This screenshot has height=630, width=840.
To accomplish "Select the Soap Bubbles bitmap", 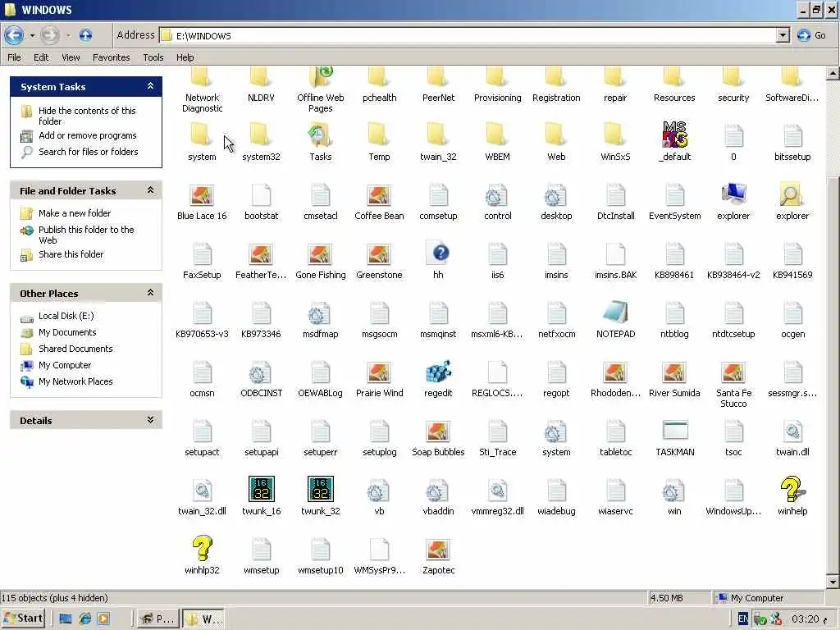I will click(x=438, y=431).
